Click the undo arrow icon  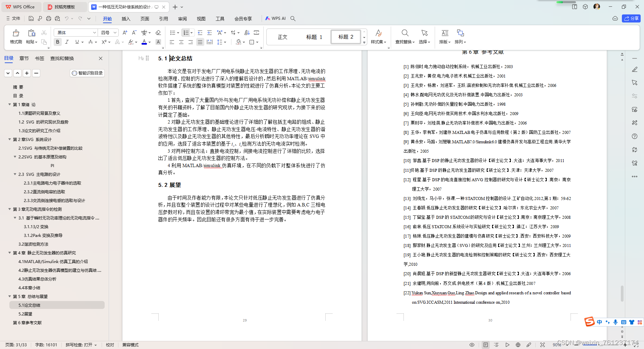pyautogui.click(x=67, y=18)
